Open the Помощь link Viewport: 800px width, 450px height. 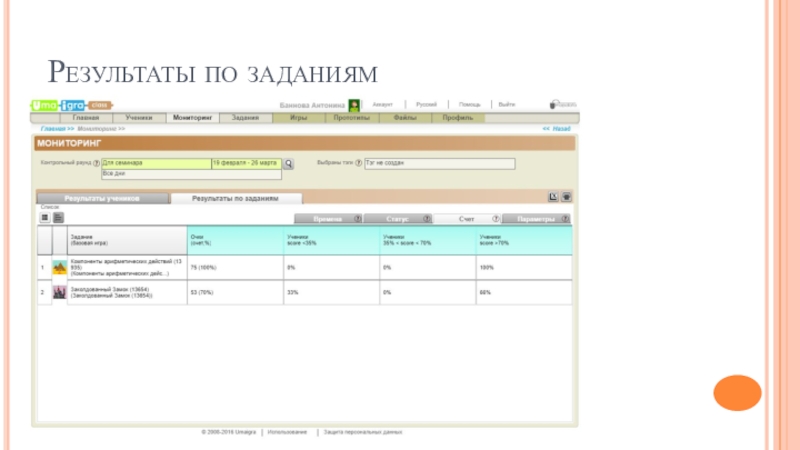[x=469, y=105]
